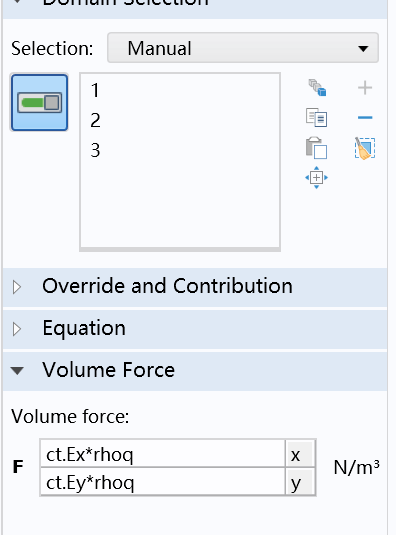The width and height of the screenshot is (396, 535).
Task: Click the y-component field ct.Ey*rhoq
Action: click(x=163, y=482)
